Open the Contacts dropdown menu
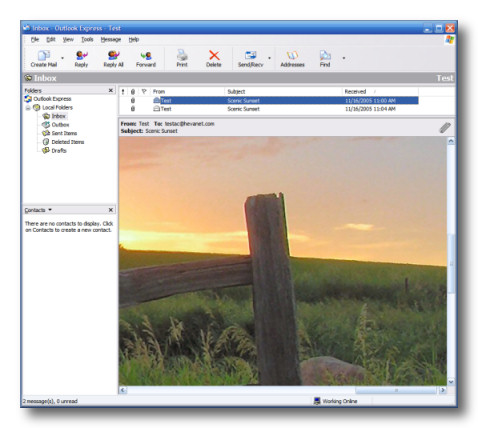The height and width of the screenshot is (428, 478). [50, 210]
